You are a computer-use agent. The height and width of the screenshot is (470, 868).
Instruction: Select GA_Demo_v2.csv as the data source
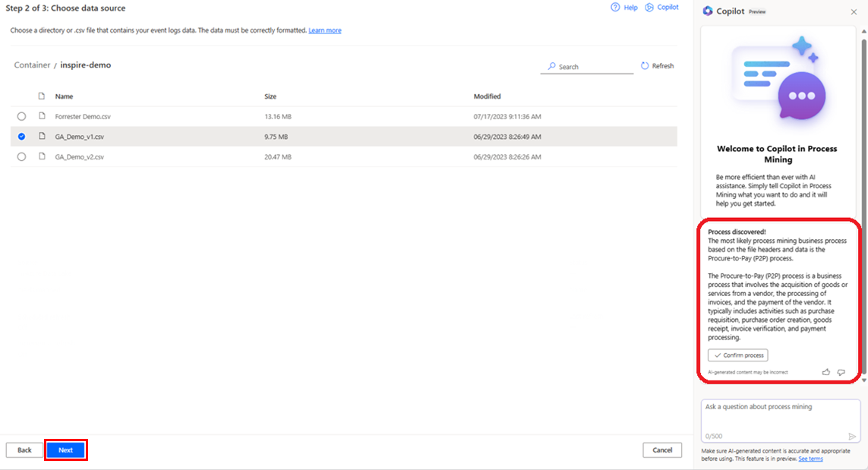pos(21,156)
